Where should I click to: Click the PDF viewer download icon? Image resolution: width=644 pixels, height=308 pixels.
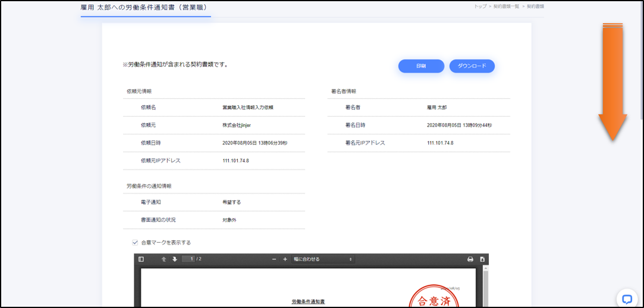tap(483, 259)
